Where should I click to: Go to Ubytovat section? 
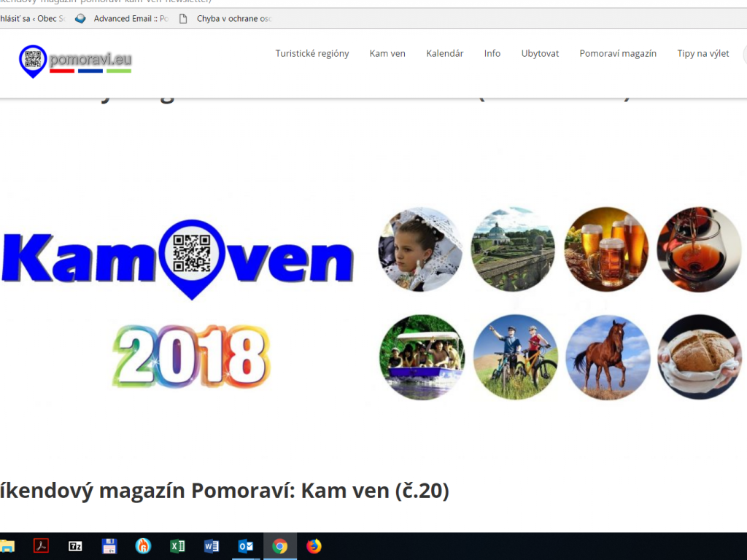point(540,53)
